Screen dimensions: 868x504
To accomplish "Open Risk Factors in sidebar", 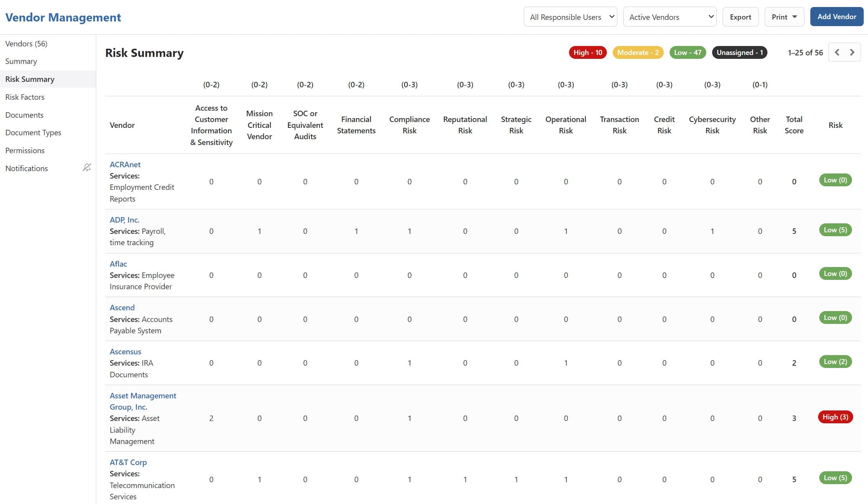I will [25, 97].
